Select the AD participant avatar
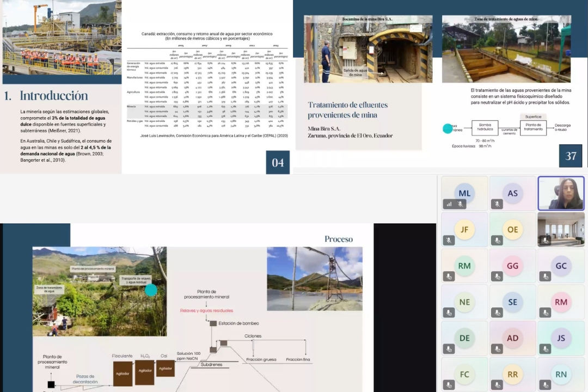The image size is (588, 392). point(513,338)
